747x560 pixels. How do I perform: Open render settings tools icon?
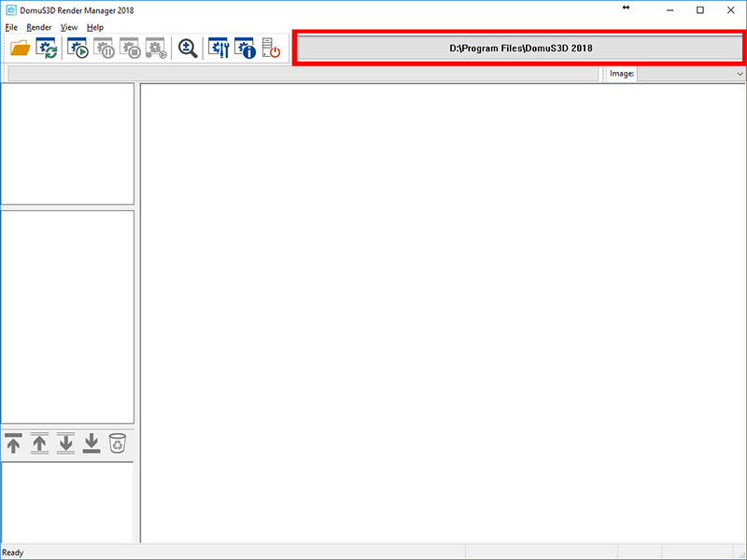point(218,49)
